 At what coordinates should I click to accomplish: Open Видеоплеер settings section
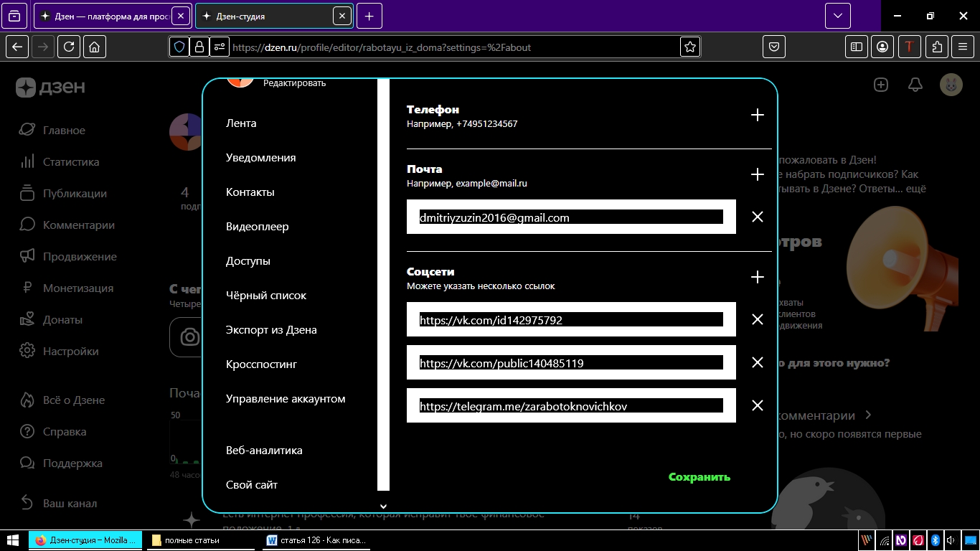pos(257,227)
